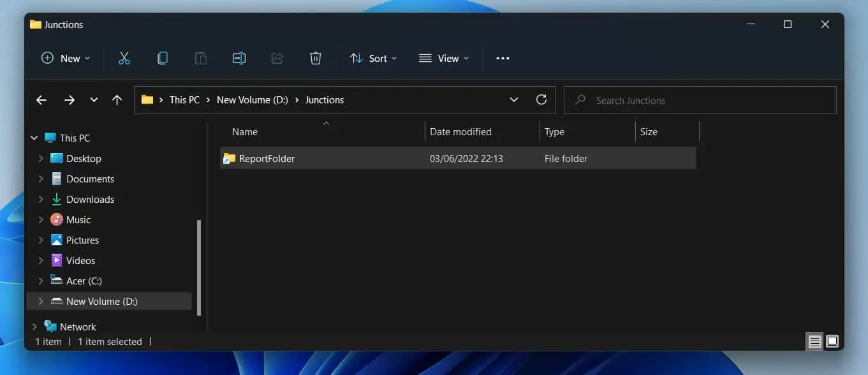
Task: Expand the Videos tree node
Action: point(41,260)
